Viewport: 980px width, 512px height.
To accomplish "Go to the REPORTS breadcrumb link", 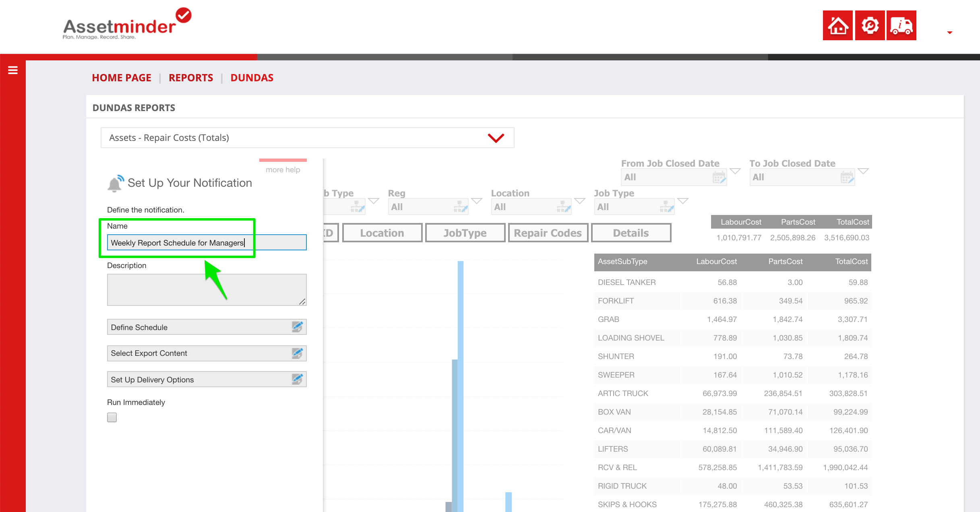I will click(191, 78).
